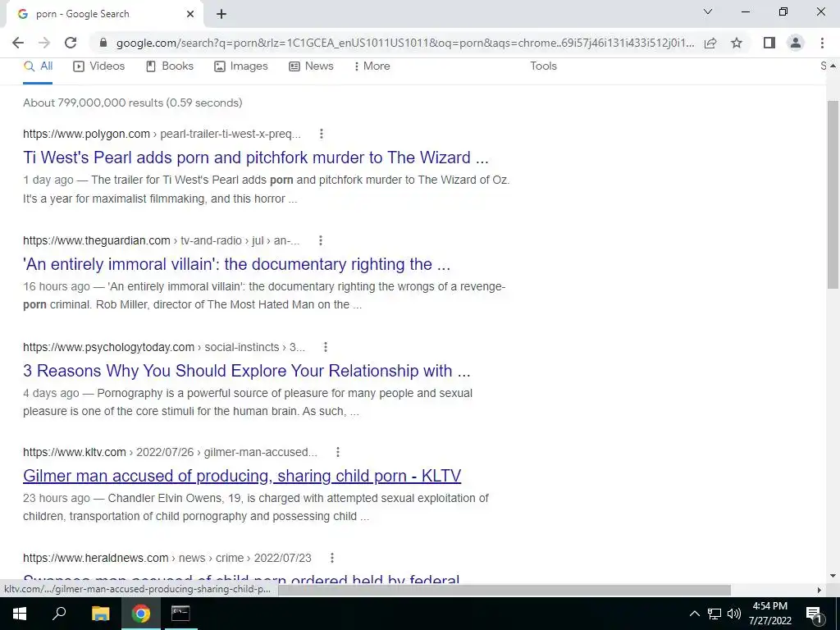Click the browser forward arrow
This screenshot has width=840, height=630.
pos(44,43)
